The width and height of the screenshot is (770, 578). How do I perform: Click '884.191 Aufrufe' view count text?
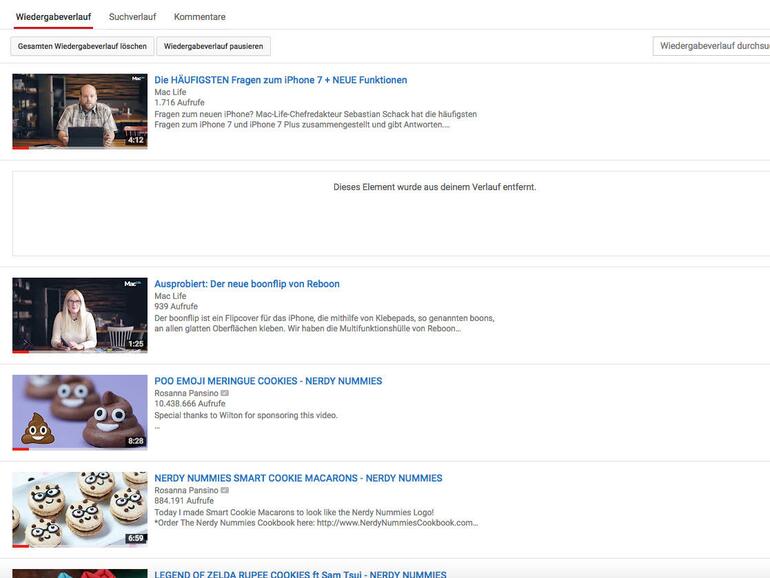click(184, 500)
